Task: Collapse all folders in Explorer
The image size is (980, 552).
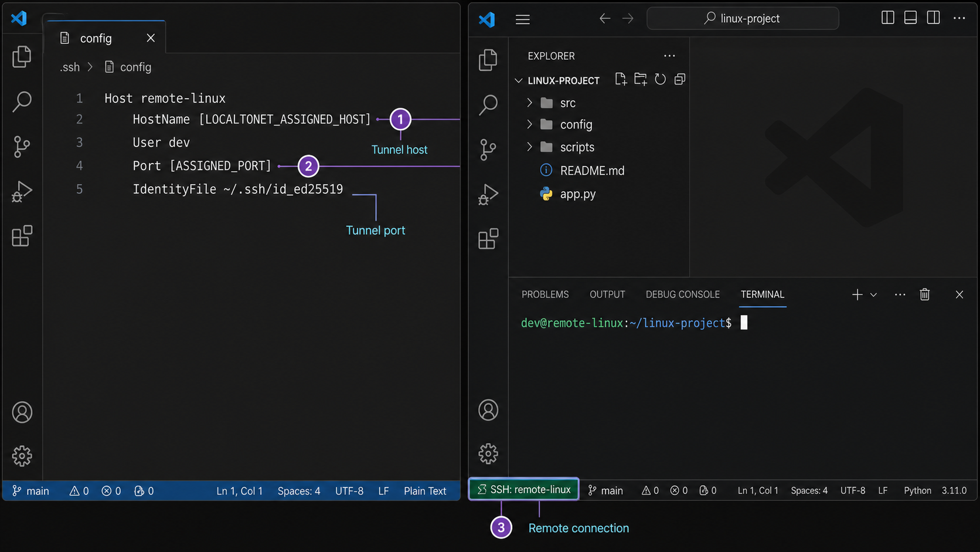Action: (x=680, y=79)
